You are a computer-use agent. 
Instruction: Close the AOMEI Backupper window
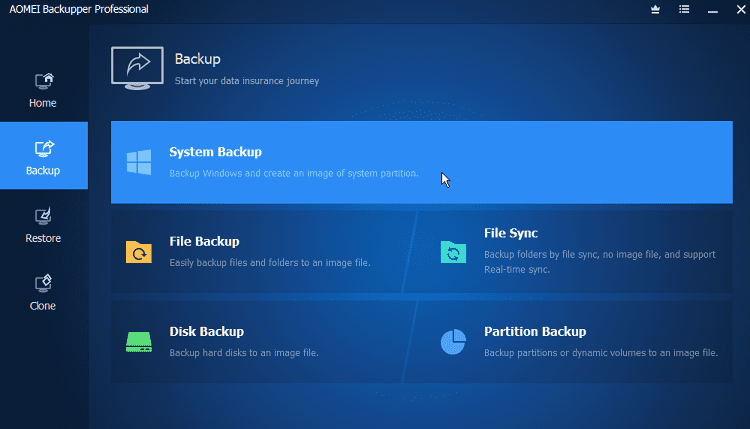[741, 10]
